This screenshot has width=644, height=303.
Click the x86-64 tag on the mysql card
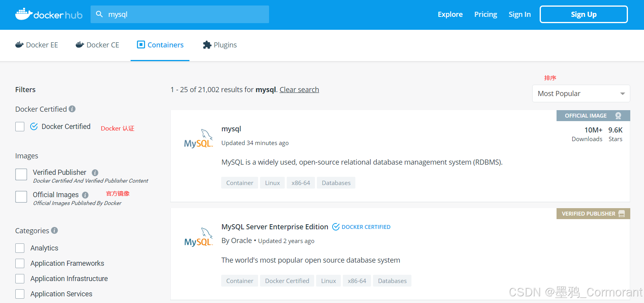(301, 183)
